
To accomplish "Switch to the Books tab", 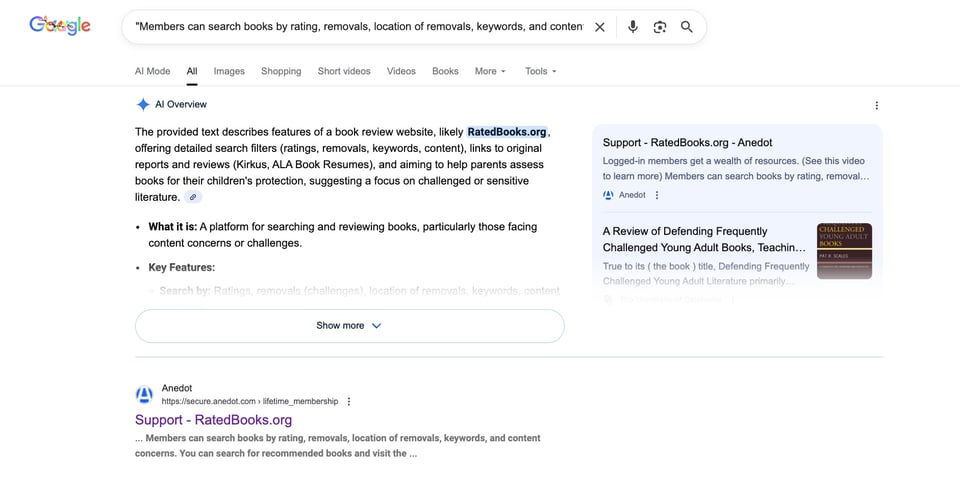I will pyautogui.click(x=445, y=71).
